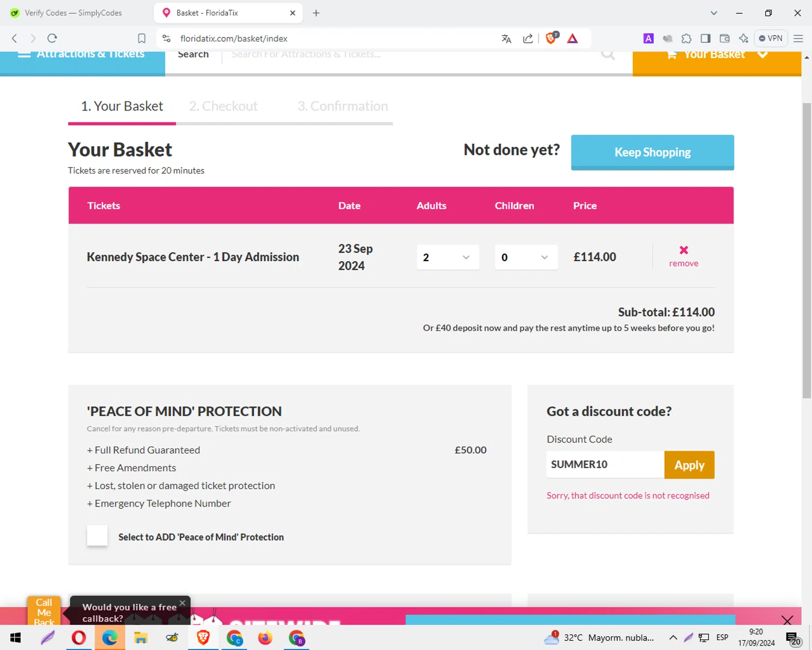Select the Basket - FloridaTix tab
The width and height of the screenshot is (812, 650).
(x=228, y=13)
